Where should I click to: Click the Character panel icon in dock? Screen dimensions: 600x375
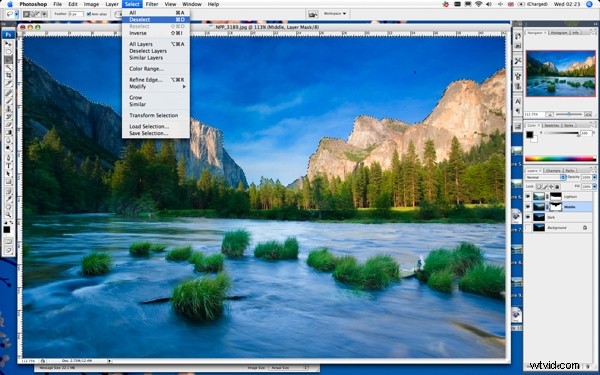click(518, 101)
